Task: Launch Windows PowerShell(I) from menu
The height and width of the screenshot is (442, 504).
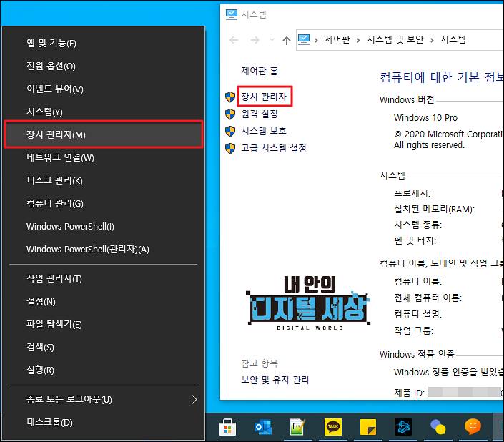Action: tap(104, 226)
